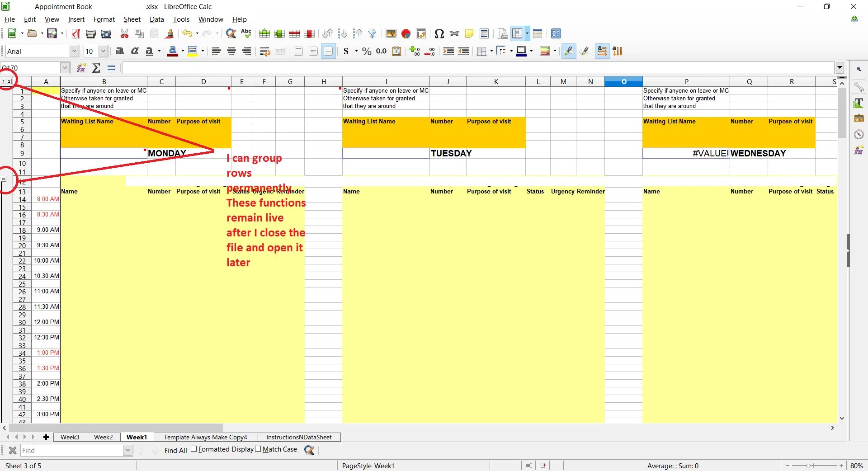Click the zoom slider in status bar
The width and height of the screenshot is (868, 471).
click(814, 466)
